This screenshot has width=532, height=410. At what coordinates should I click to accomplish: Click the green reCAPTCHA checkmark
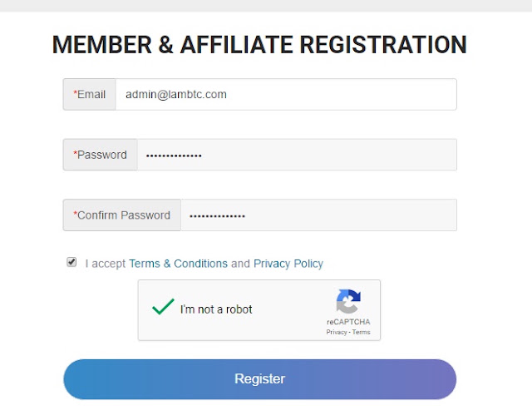pos(163,307)
